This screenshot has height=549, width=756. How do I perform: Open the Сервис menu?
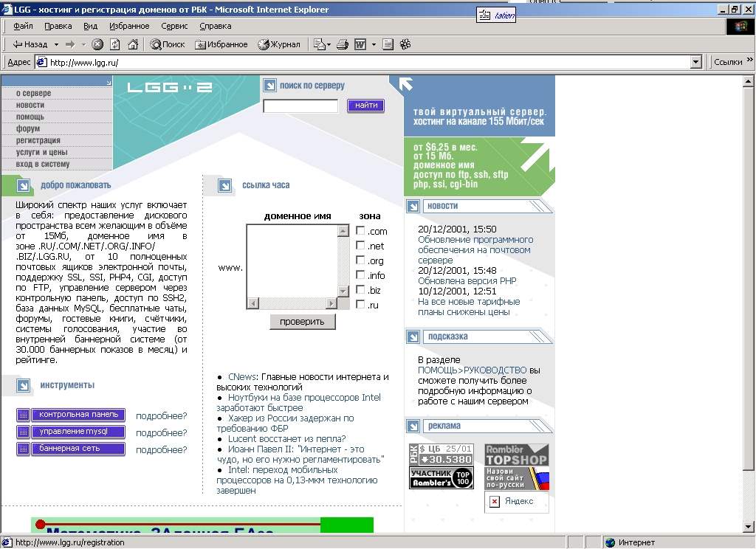[x=174, y=26]
